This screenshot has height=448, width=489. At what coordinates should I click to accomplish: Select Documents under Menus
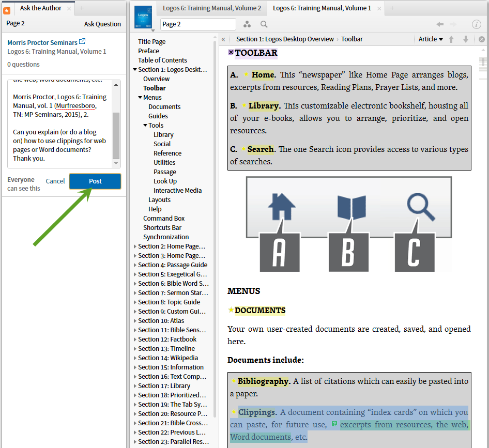[164, 106]
